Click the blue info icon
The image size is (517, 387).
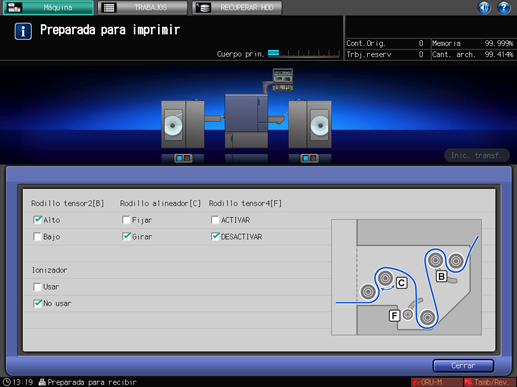[23, 31]
